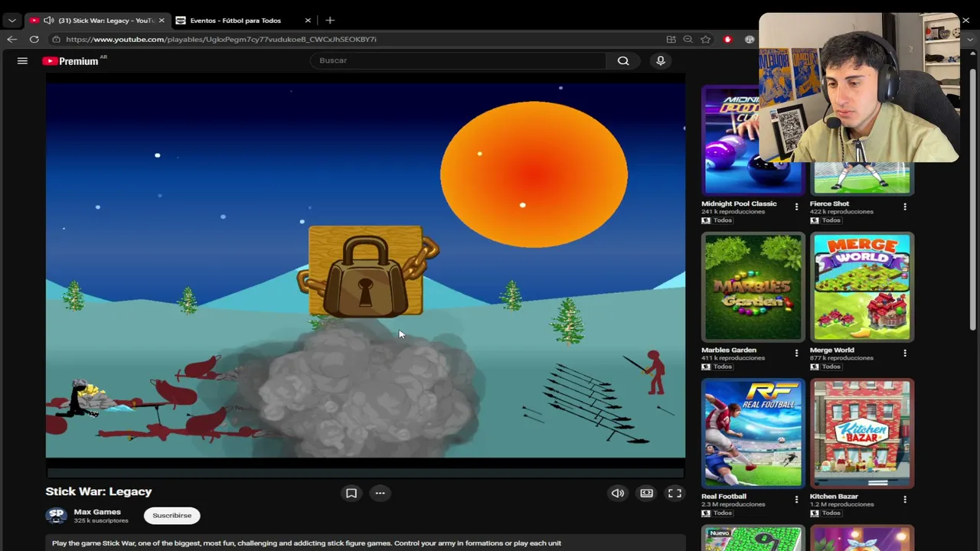The height and width of the screenshot is (551, 980).
Task: Subscribe with the Suscribirse button
Action: pos(172,516)
